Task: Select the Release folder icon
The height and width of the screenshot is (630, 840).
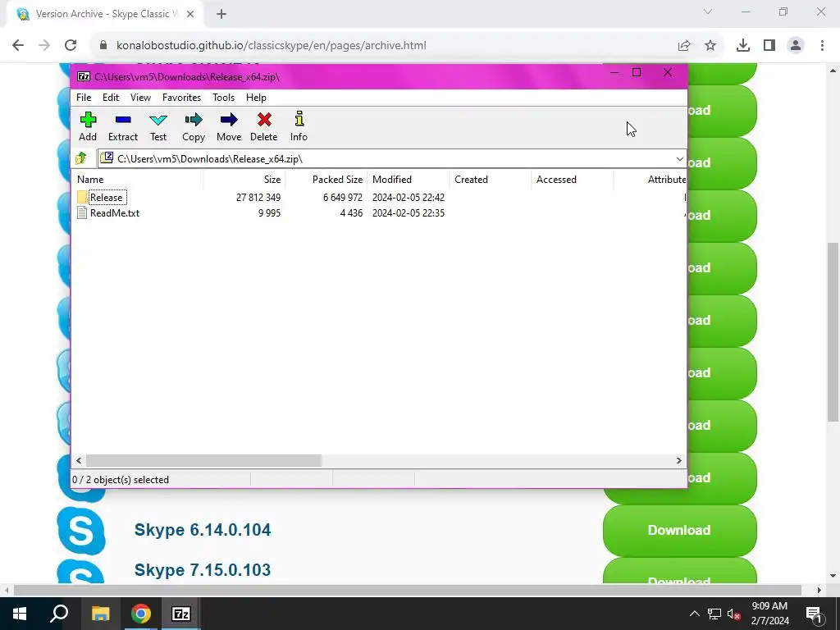Action: click(x=82, y=197)
